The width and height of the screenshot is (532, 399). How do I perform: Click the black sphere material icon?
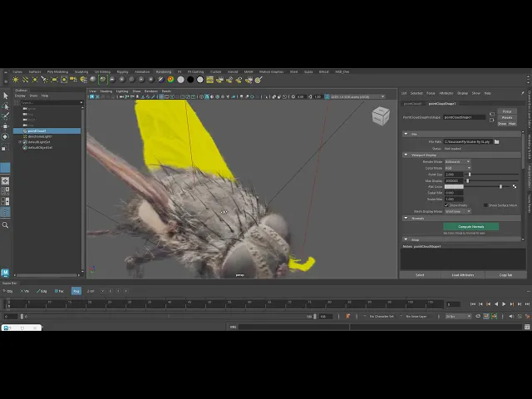pos(190,80)
